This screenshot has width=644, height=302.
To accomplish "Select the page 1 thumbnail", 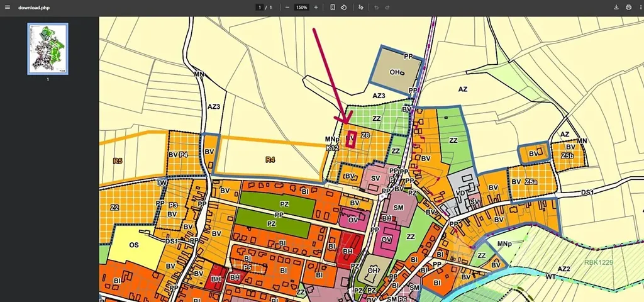I will (x=48, y=48).
